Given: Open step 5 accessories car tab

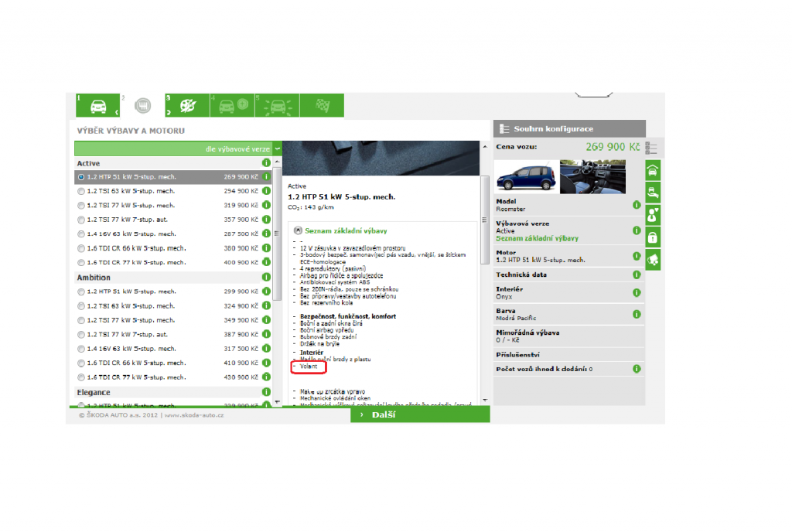Looking at the screenshot, I should coord(278,105).
